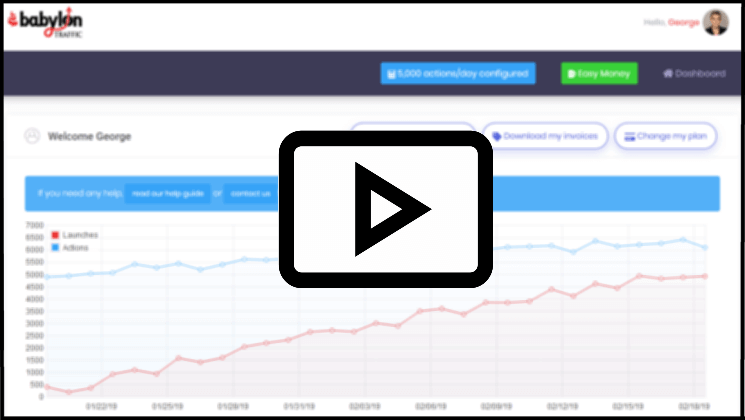This screenshot has height=420, width=745.
Task: Click Change my plan button
Action: click(665, 136)
